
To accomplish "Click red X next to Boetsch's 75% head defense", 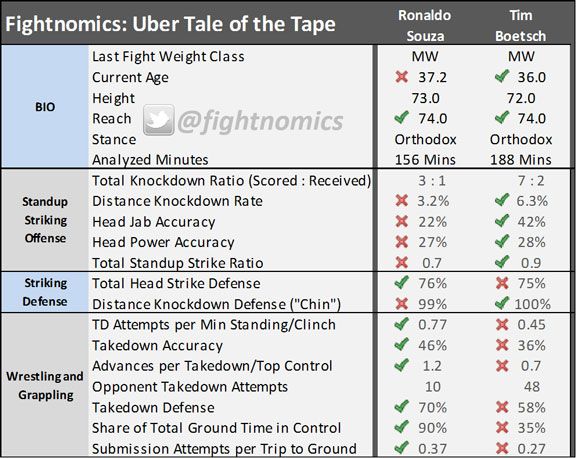I will pos(502,282).
